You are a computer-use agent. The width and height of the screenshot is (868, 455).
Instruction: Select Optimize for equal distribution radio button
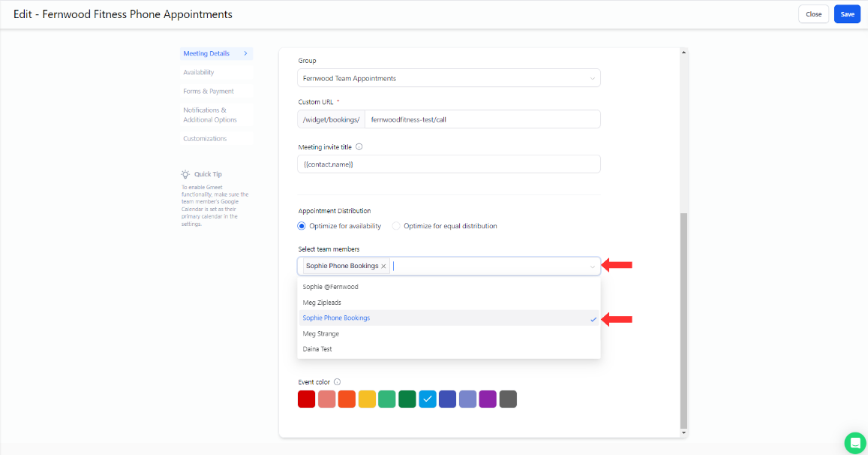point(396,226)
